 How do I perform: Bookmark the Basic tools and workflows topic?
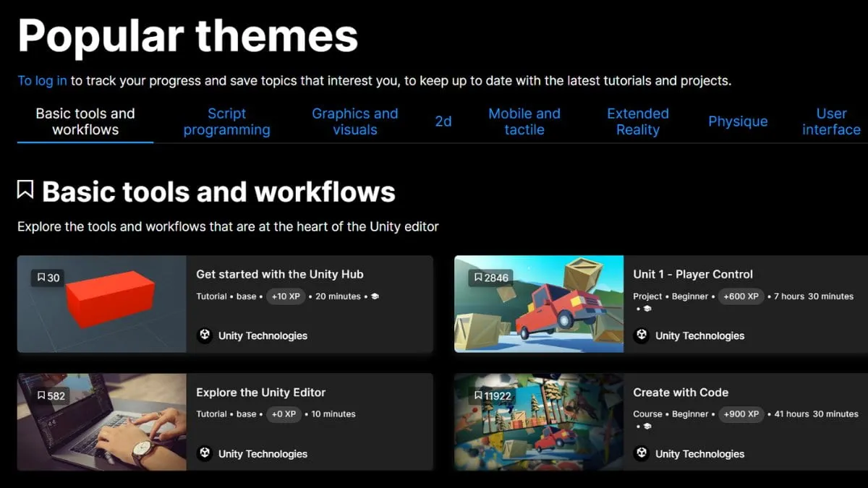25,190
